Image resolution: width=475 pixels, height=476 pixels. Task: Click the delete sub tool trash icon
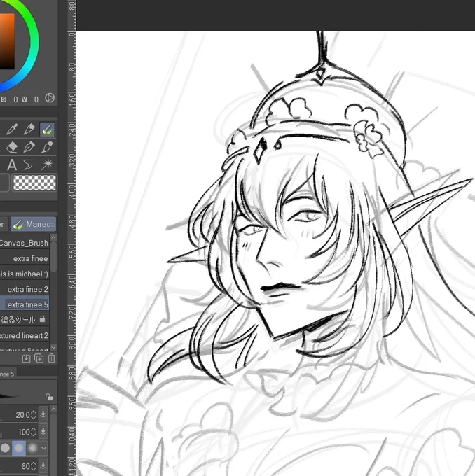[x=52, y=358]
